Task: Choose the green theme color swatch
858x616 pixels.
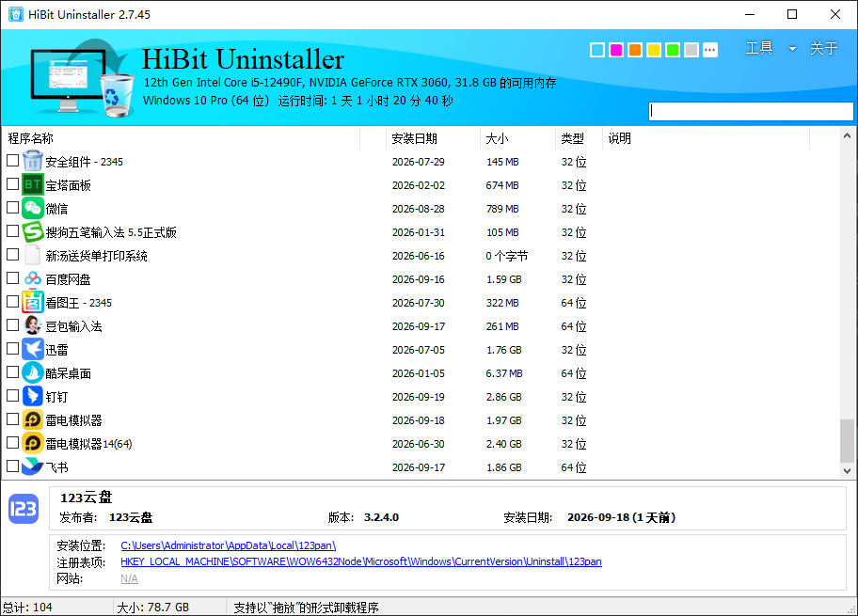Action: click(673, 51)
